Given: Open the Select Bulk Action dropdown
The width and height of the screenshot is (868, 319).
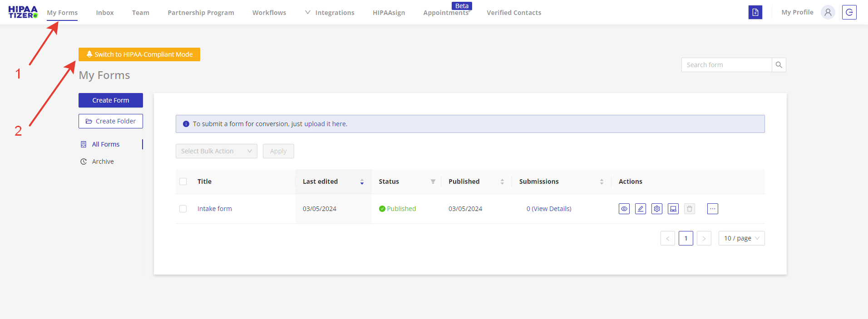Looking at the screenshot, I should tap(216, 151).
